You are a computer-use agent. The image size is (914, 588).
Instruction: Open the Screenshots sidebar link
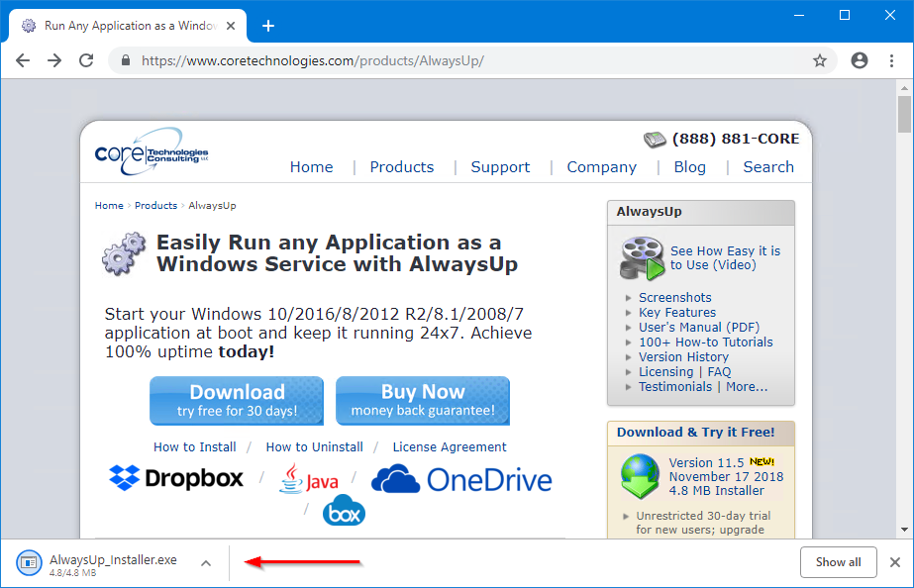675,298
